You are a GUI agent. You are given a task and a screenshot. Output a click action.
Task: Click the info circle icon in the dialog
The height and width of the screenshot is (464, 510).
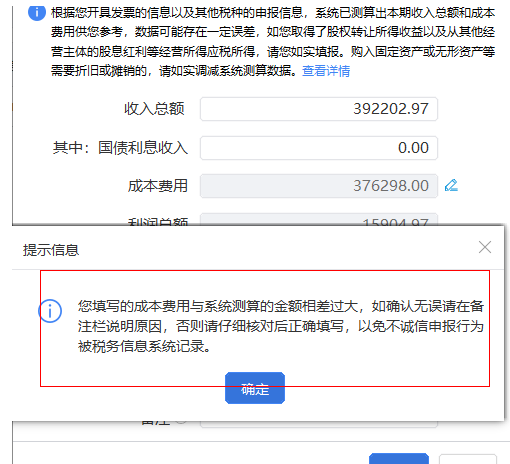(50, 311)
